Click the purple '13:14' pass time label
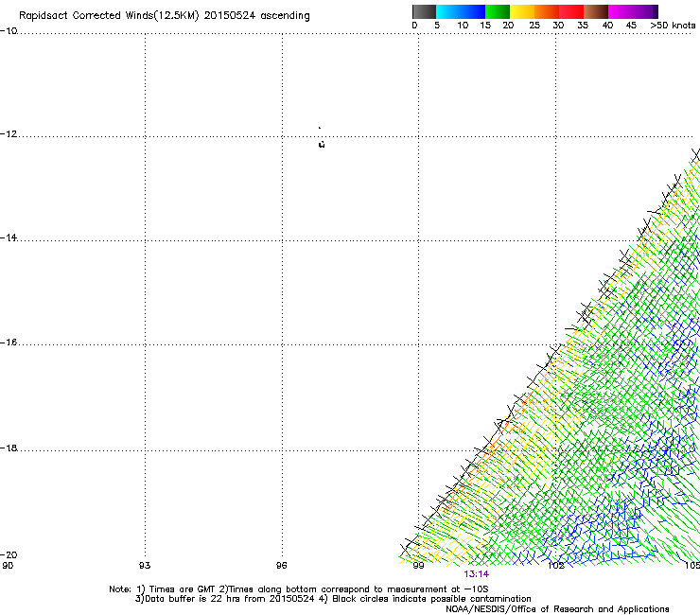This screenshot has width=700, height=615. click(476, 574)
